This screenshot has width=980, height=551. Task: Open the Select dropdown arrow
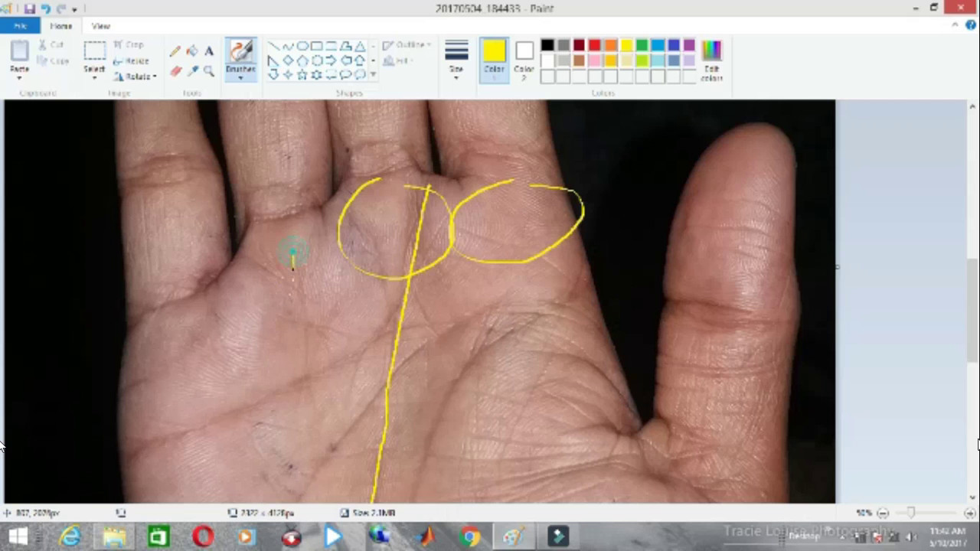tap(94, 77)
